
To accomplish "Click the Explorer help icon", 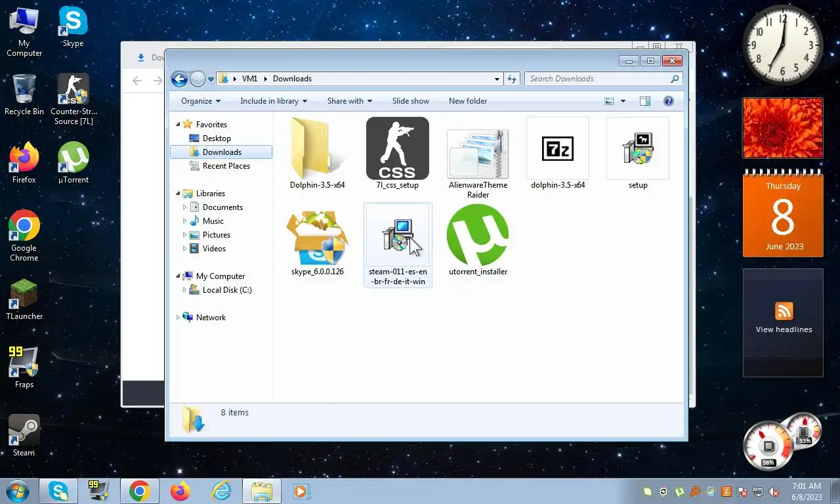I will (669, 101).
